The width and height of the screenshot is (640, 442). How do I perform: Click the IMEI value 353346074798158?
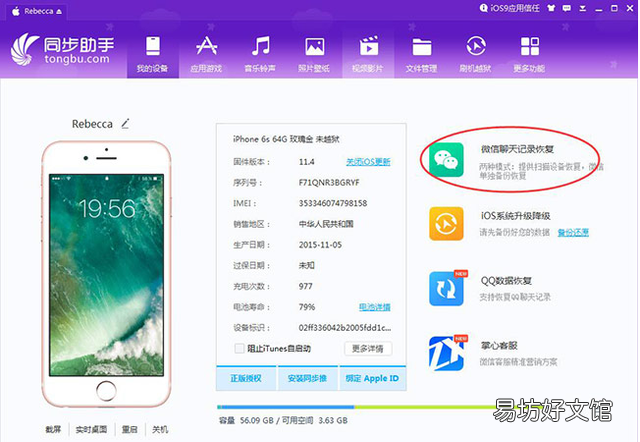click(x=333, y=203)
